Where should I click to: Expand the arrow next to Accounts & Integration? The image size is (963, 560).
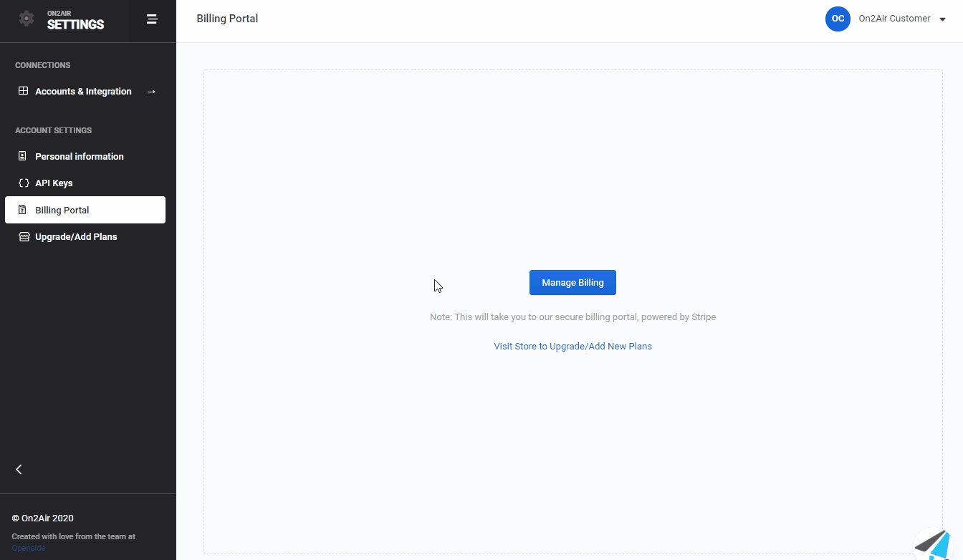pyautogui.click(x=151, y=92)
